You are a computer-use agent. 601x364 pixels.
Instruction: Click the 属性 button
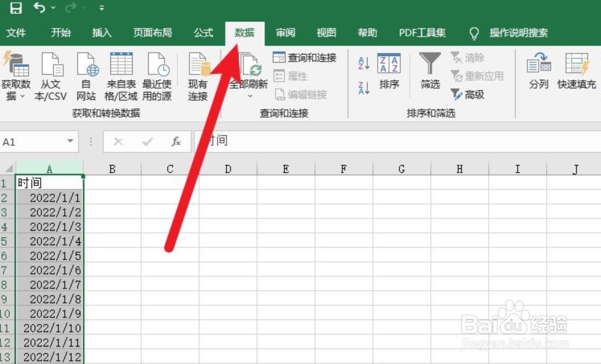290,76
